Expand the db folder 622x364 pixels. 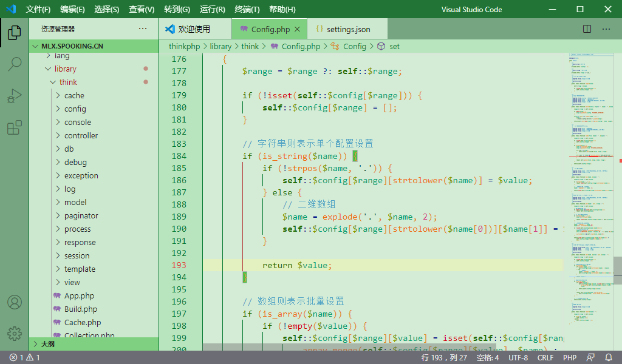click(94, 149)
